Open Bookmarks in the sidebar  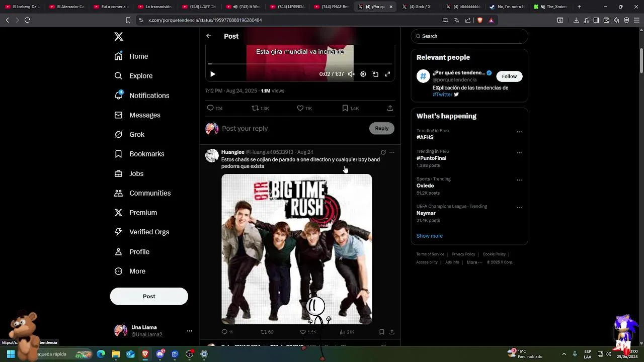pyautogui.click(x=139, y=154)
